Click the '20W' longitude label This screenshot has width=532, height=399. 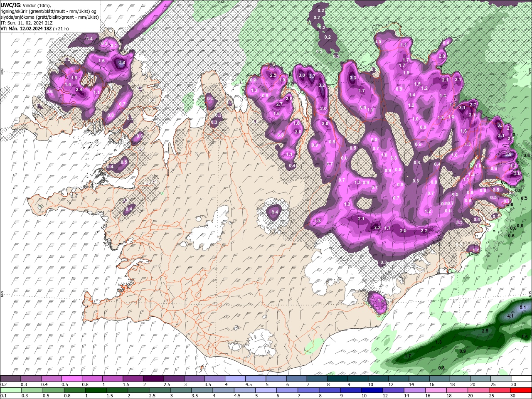point(220,2)
